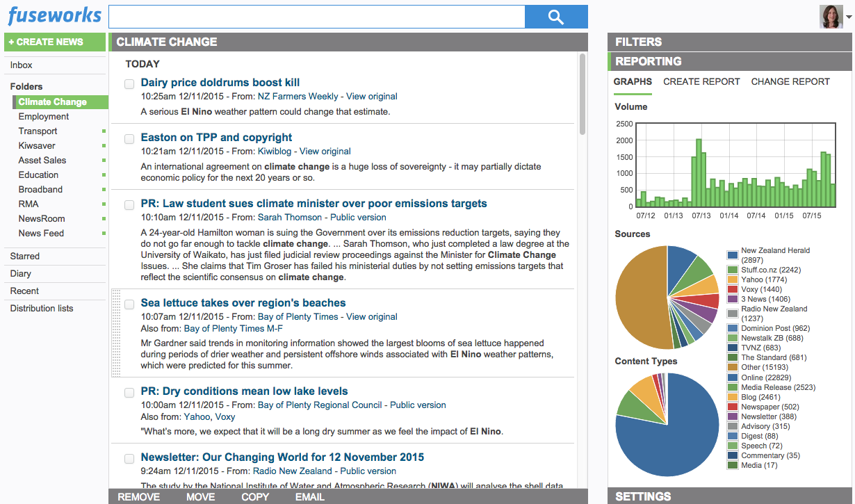
Task: Click the Sources pie chart
Action: click(x=667, y=298)
